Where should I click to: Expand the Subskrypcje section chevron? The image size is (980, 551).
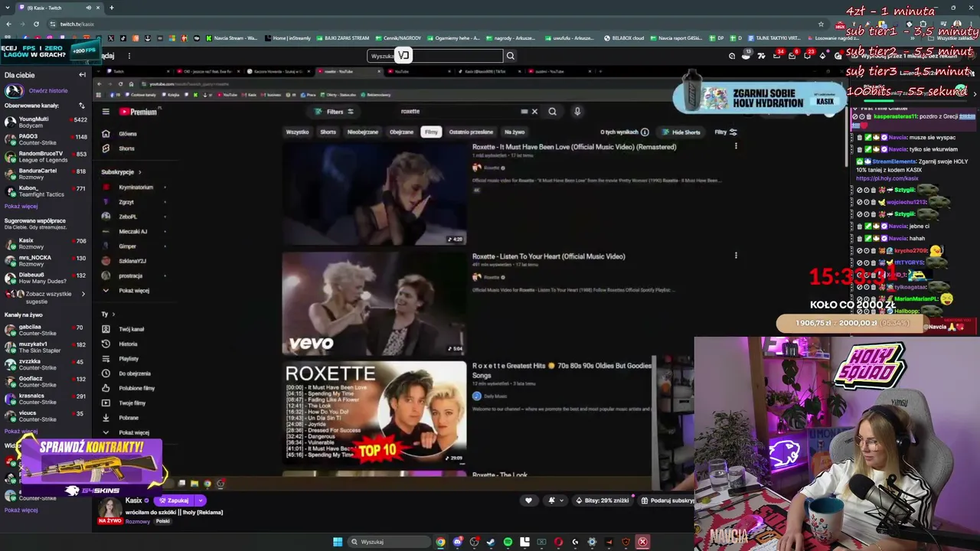pos(139,172)
